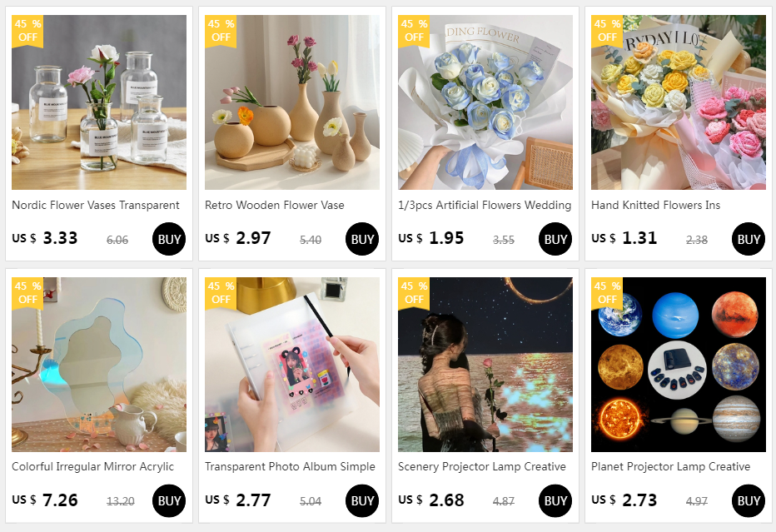Open the Nordic Flower Vases Transparent title link
Screen dimensions: 776x532
pyautogui.click(x=96, y=205)
